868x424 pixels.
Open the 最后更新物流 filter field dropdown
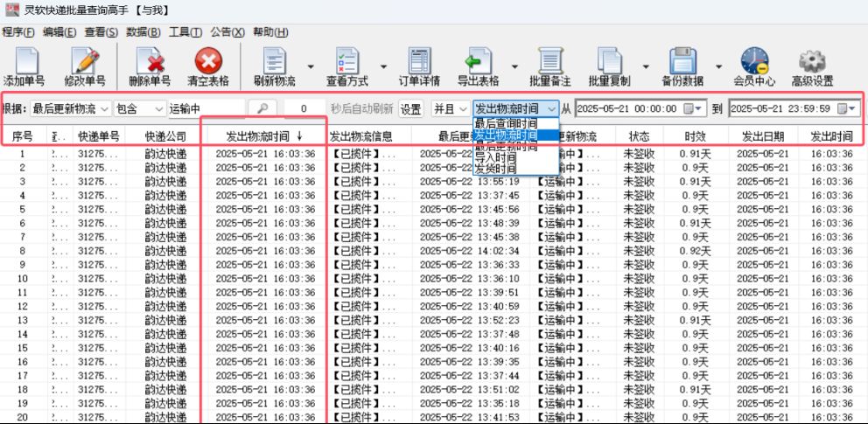(x=71, y=109)
